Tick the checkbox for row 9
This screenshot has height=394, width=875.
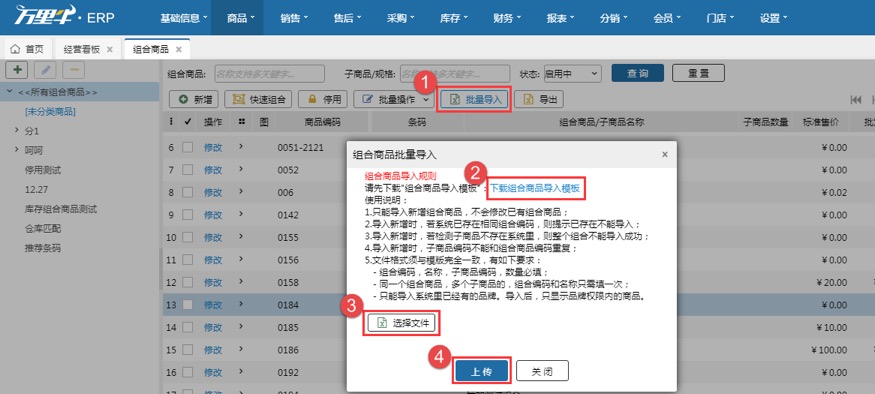click(188, 215)
